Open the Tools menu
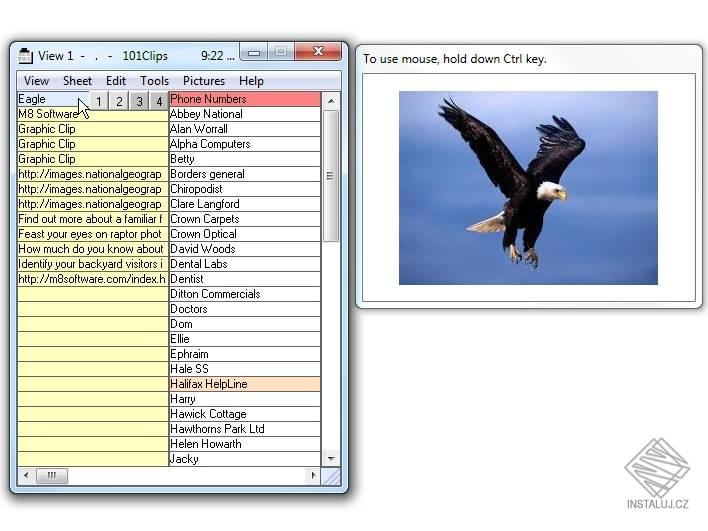 coord(154,81)
